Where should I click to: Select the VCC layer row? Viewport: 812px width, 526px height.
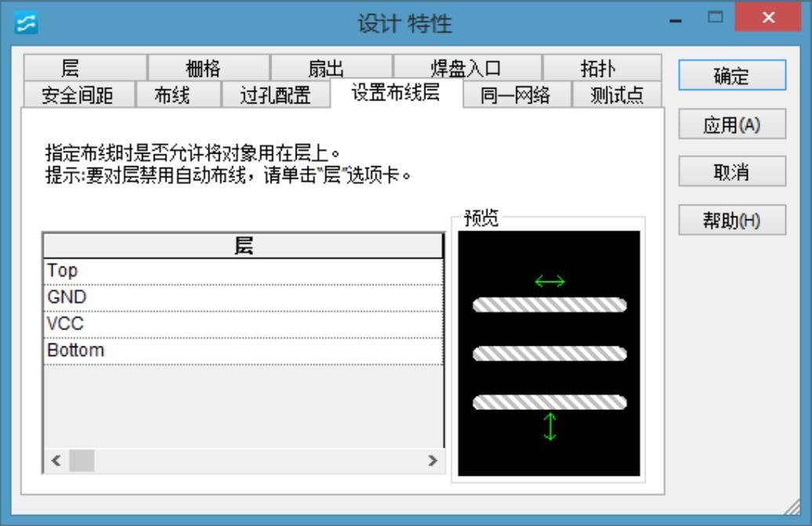pyautogui.click(x=243, y=325)
